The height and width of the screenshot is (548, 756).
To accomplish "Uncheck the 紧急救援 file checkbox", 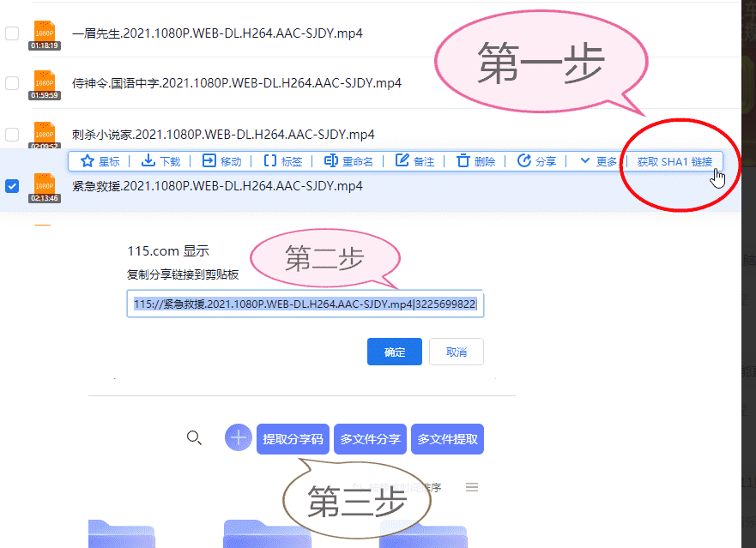I will click(12, 186).
